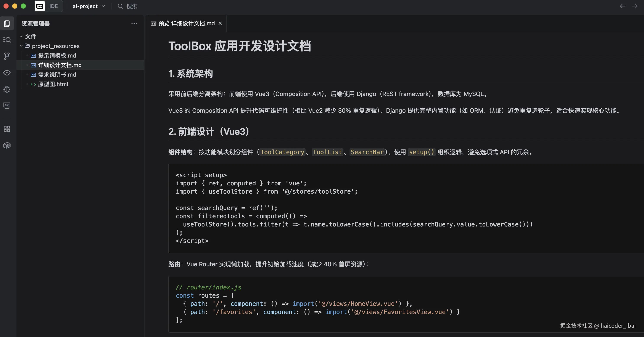Open 提示词模板.md file

pyautogui.click(x=57, y=55)
